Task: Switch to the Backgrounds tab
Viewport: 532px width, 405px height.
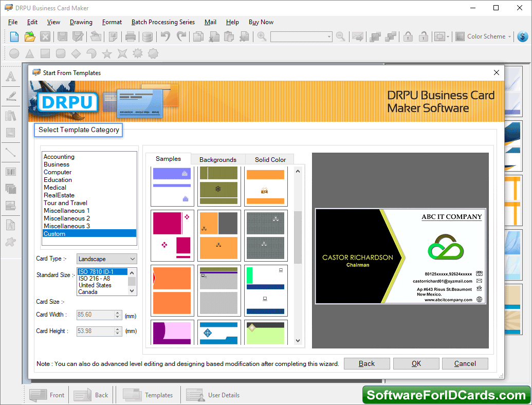Action: [x=218, y=160]
